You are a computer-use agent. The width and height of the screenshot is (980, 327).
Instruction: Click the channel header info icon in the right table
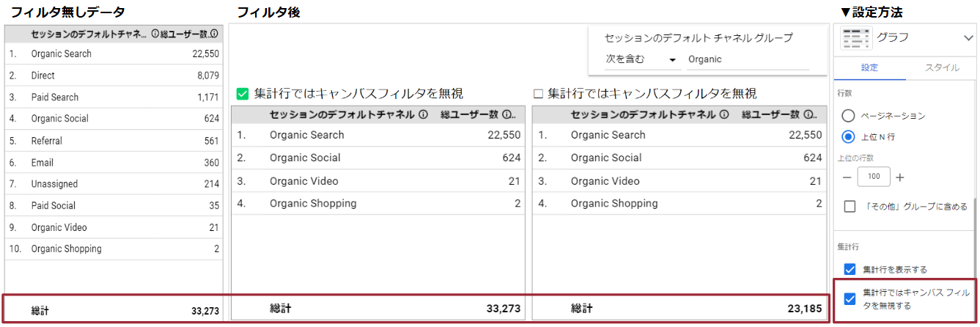pos(725,114)
